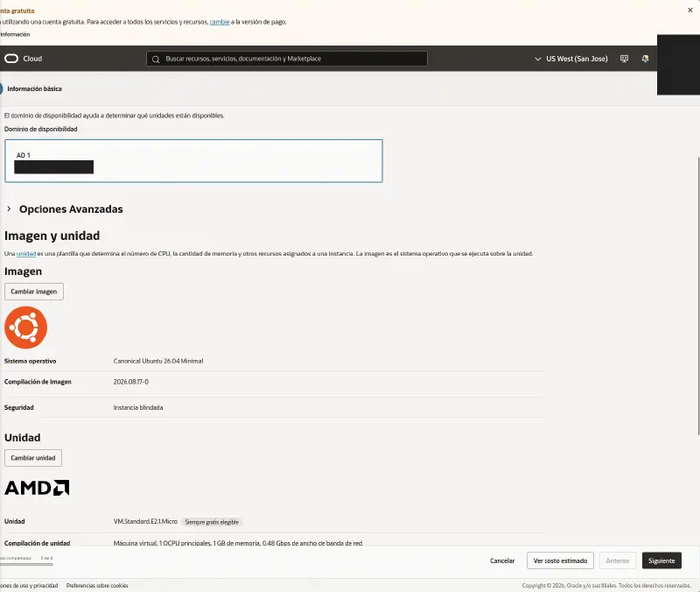Click the Cloud text label
The width and height of the screenshot is (700, 592).
32,59
